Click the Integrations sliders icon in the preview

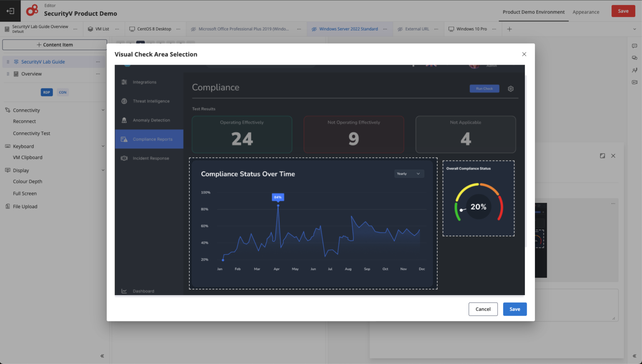(124, 82)
